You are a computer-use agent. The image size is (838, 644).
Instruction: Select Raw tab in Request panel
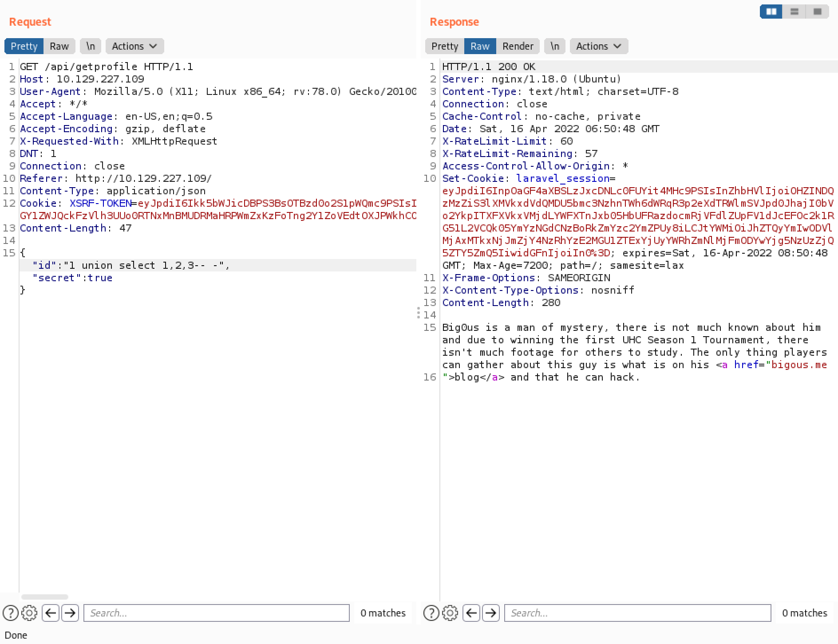click(x=59, y=46)
